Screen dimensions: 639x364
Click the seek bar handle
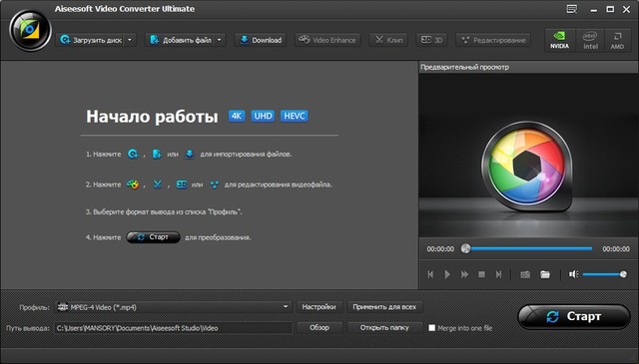(x=465, y=248)
